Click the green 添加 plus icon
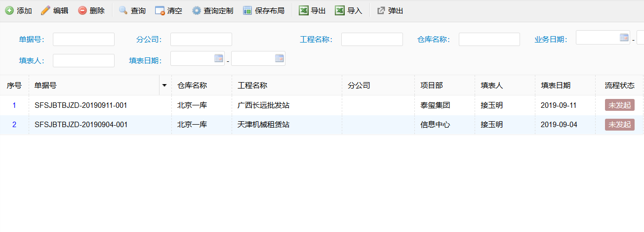This screenshot has width=644, height=232. point(9,10)
